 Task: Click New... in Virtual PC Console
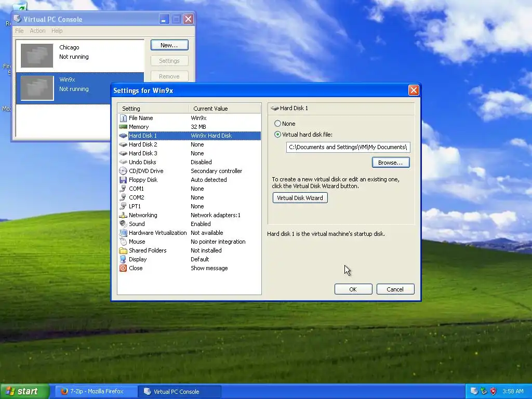coord(169,45)
